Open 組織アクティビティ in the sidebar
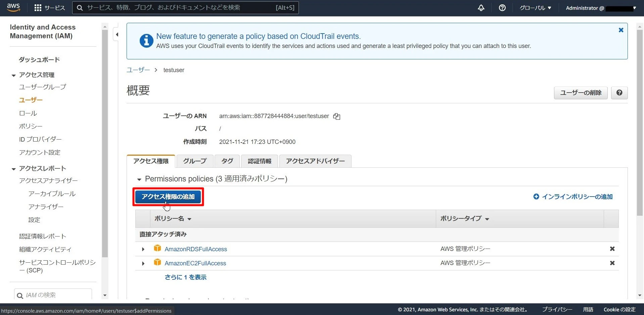Viewport: 644px width, 315px height. click(45, 249)
